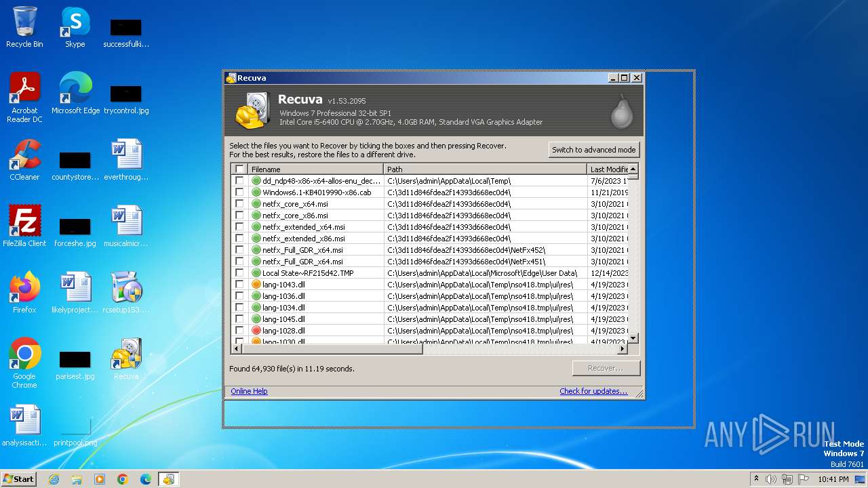The image size is (868, 488).
Task: Sort list by Filename column header
Action: tap(315, 169)
